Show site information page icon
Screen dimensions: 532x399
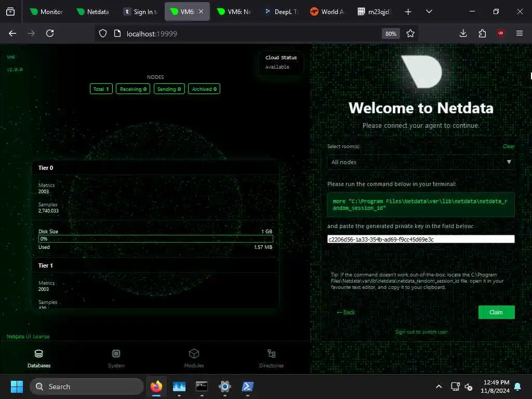point(117,33)
